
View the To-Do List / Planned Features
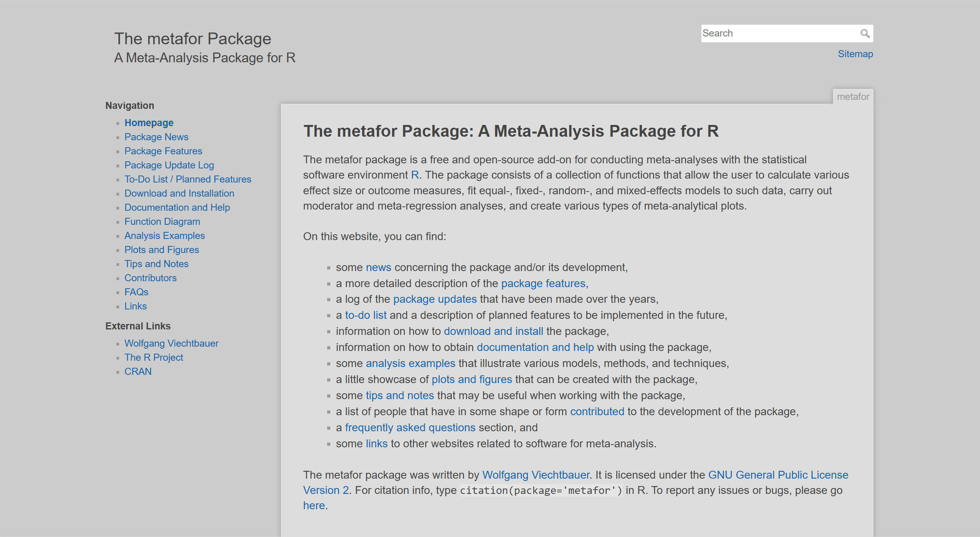188,179
